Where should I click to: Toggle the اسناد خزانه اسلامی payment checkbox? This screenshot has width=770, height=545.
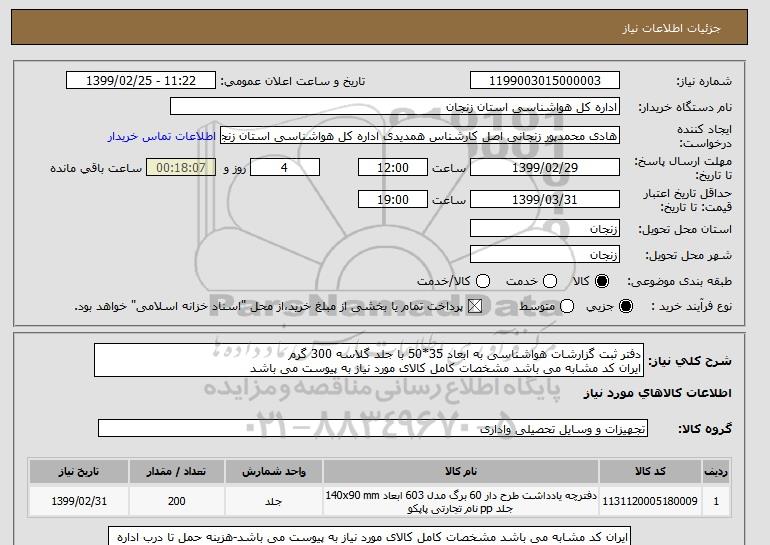[475, 306]
